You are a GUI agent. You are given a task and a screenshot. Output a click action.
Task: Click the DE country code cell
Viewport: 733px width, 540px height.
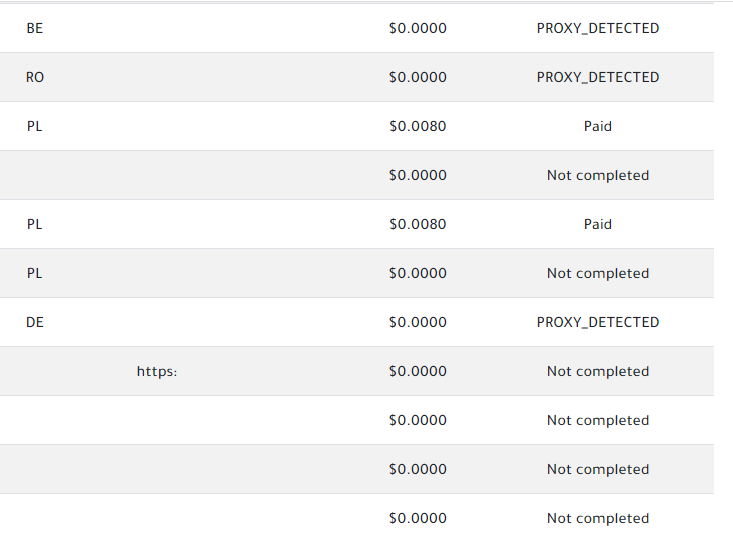click(35, 322)
